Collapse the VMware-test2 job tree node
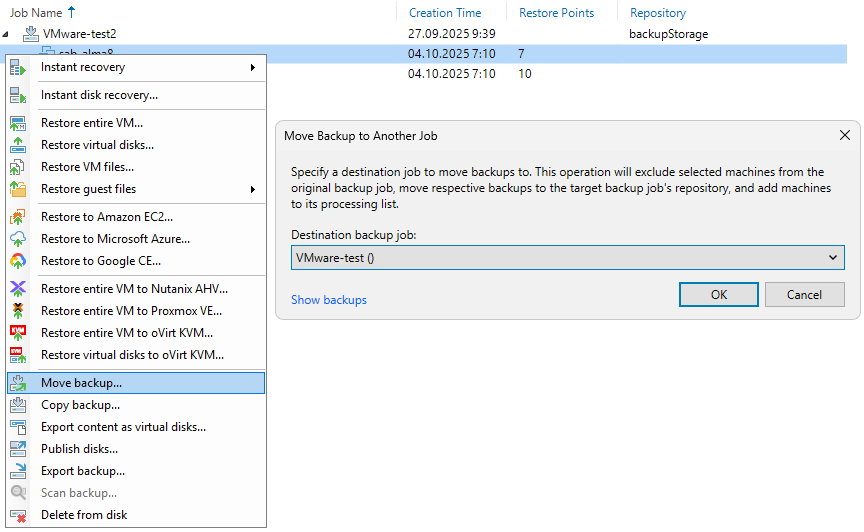This screenshot has height=532, width=864. (x=6, y=34)
